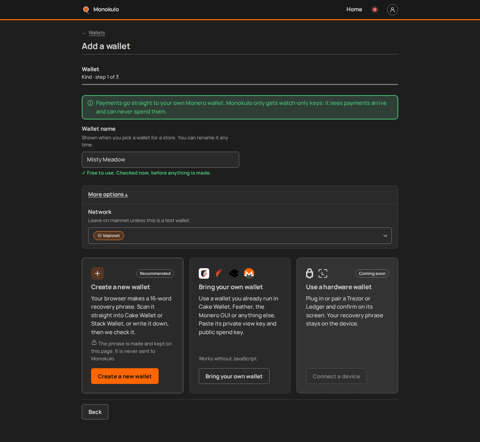Click the Monokulo logo icon
Viewport: 480px width, 442px height.
click(86, 9)
